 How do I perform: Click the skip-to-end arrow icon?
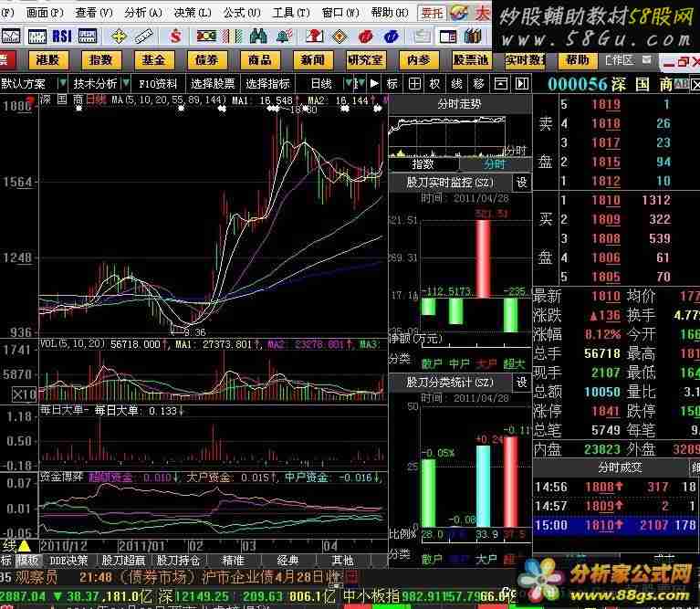tap(522, 83)
